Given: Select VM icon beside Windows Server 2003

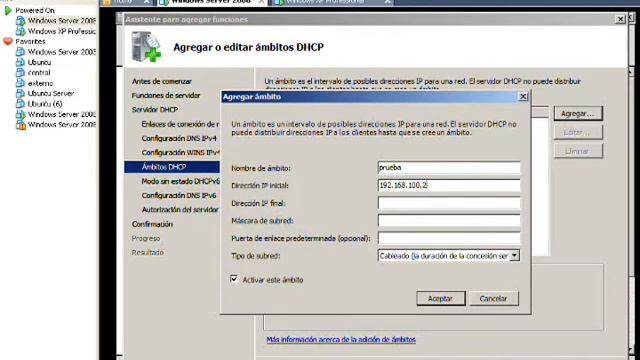Looking at the screenshot, I should click(20, 52).
